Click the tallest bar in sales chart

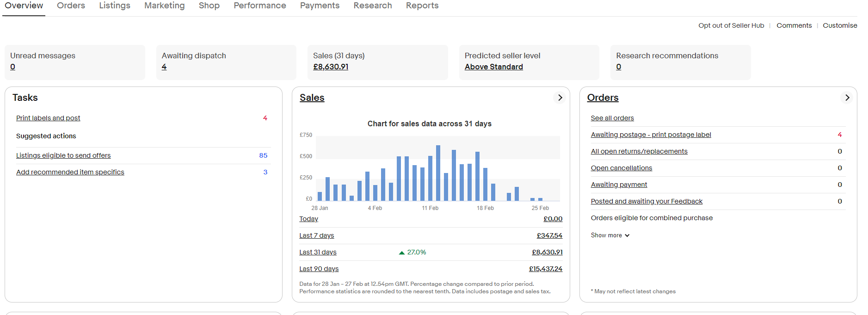pyautogui.click(x=438, y=173)
